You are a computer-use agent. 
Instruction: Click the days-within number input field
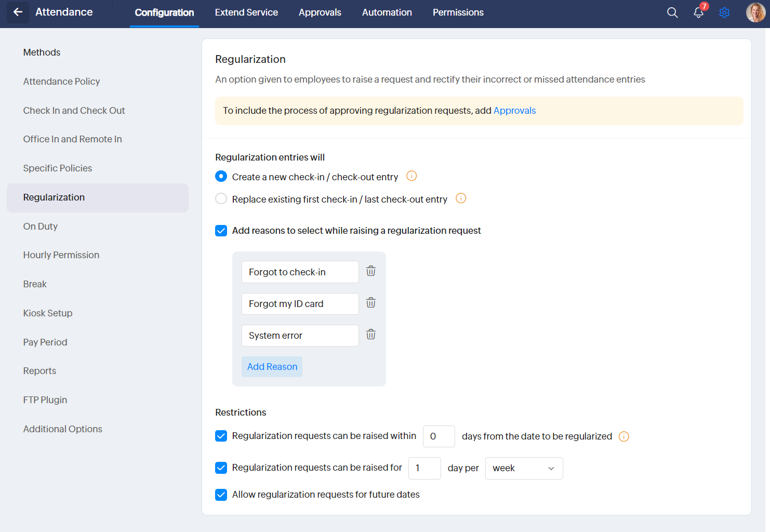tap(439, 436)
